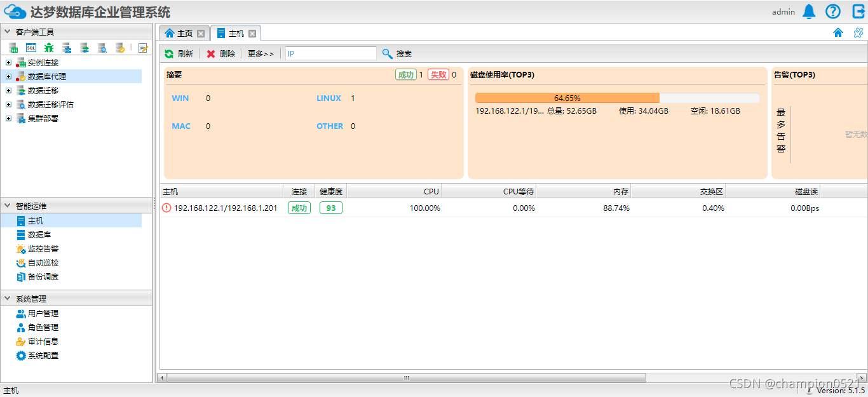Collapse the 客户端工具 panel section

click(x=8, y=32)
